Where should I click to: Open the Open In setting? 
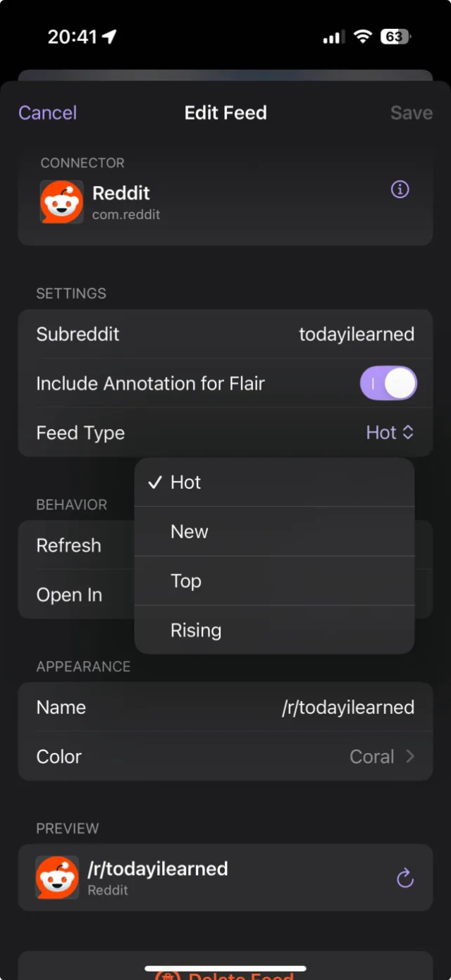click(69, 595)
